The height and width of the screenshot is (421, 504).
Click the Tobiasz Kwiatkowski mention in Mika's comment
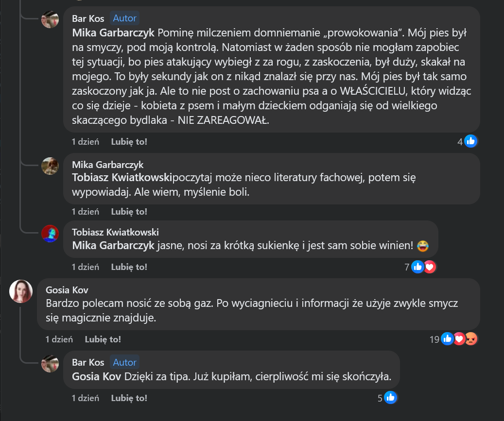tap(122, 178)
